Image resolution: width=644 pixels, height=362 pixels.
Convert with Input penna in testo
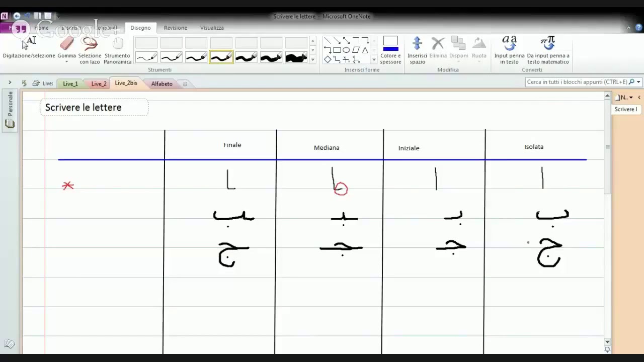tap(509, 50)
